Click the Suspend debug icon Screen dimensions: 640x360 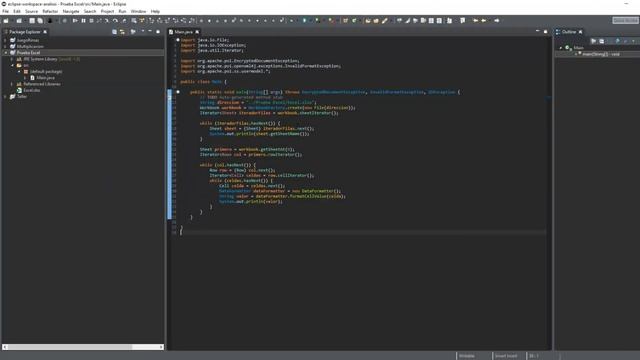83,20
